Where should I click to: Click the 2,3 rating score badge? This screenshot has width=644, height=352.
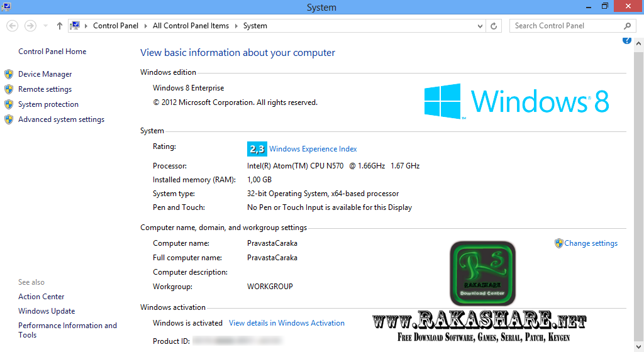coord(257,149)
